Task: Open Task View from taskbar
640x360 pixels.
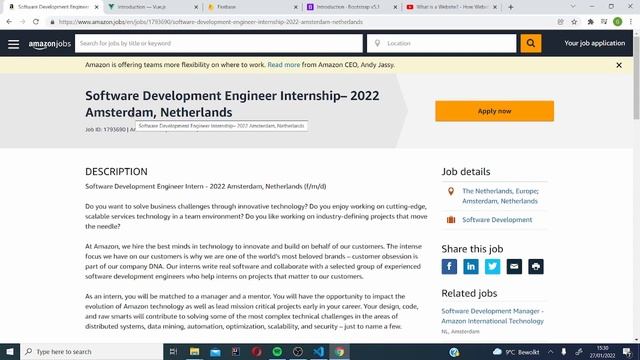Action: point(173,351)
